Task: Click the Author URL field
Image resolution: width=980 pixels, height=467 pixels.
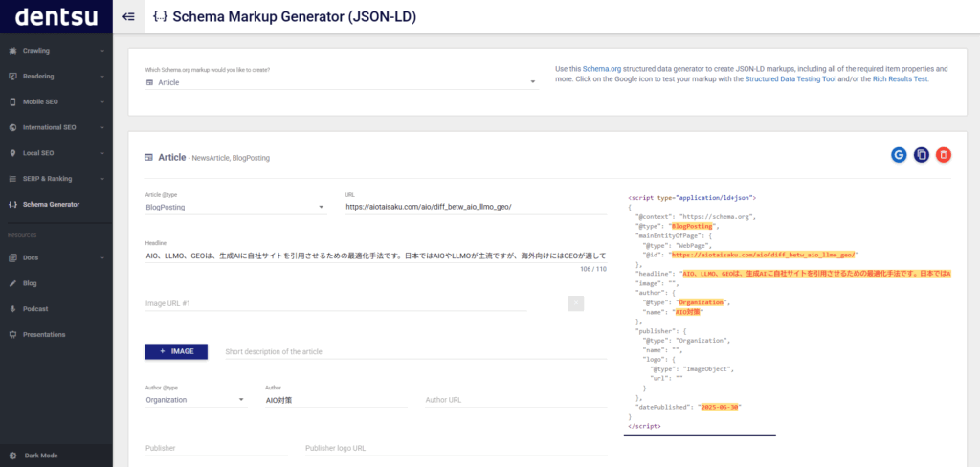Action: pos(516,400)
